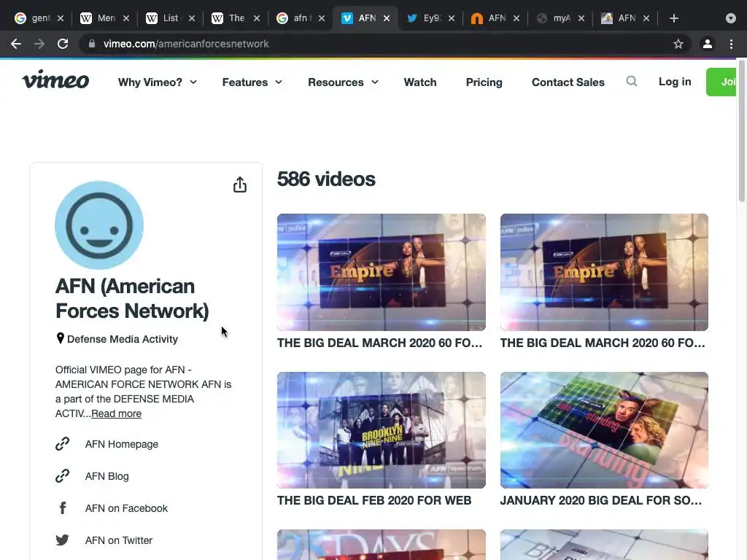
Task: Reload the page with the refresh icon
Action: (x=63, y=44)
